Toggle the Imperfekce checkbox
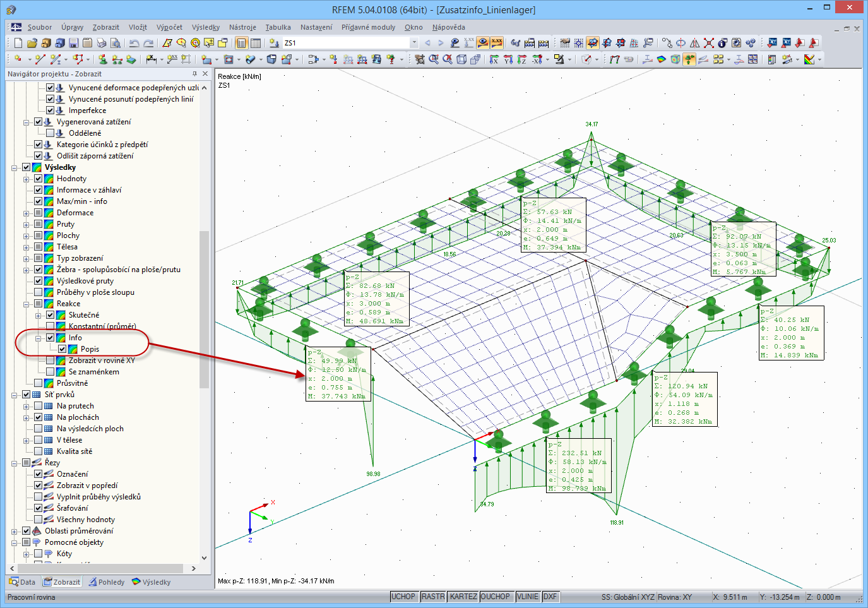This screenshot has height=608, width=868. [x=50, y=110]
